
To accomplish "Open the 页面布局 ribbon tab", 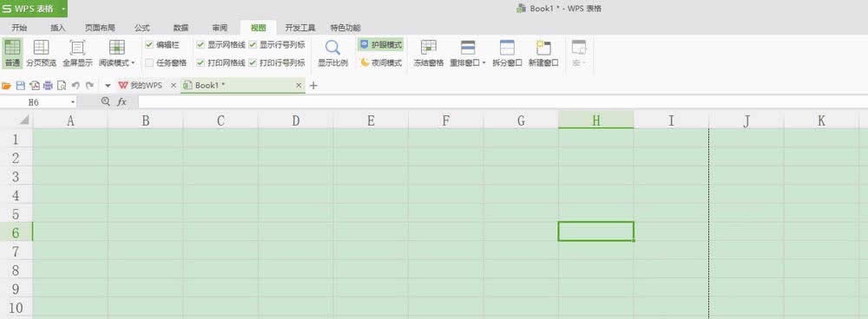I will [100, 28].
